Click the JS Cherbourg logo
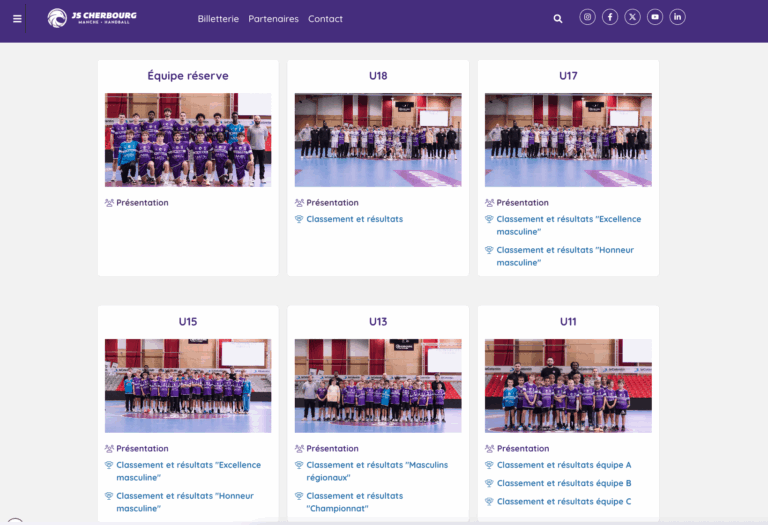 click(92, 18)
